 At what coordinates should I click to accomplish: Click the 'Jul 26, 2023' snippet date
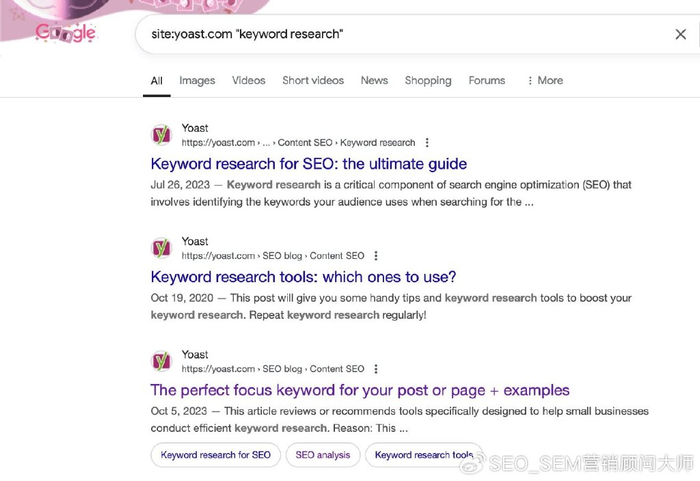tap(180, 184)
